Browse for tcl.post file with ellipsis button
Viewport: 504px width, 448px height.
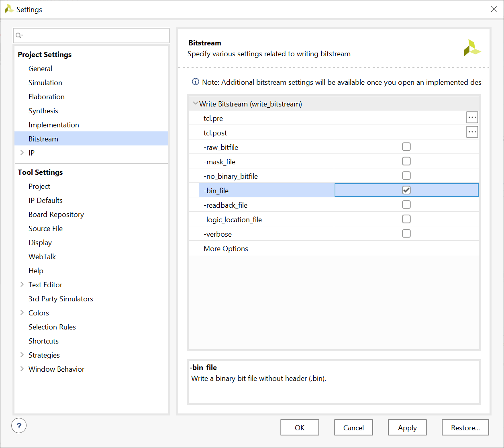pyautogui.click(x=472, y=132)
